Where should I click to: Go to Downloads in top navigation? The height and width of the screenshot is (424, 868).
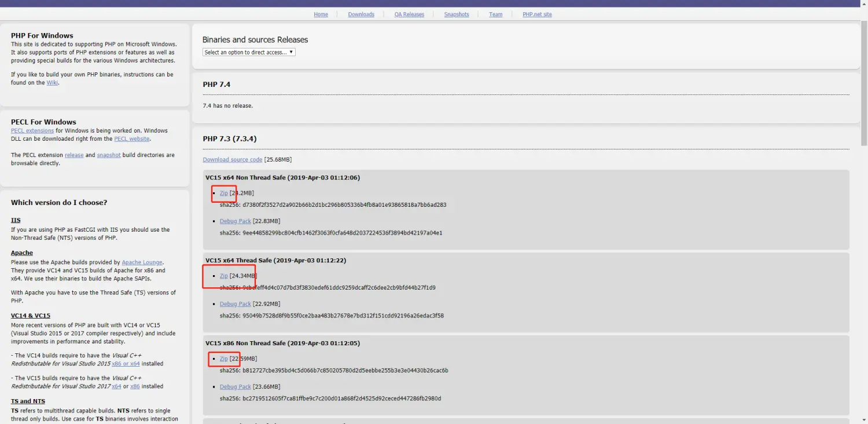tap(361, 14)
